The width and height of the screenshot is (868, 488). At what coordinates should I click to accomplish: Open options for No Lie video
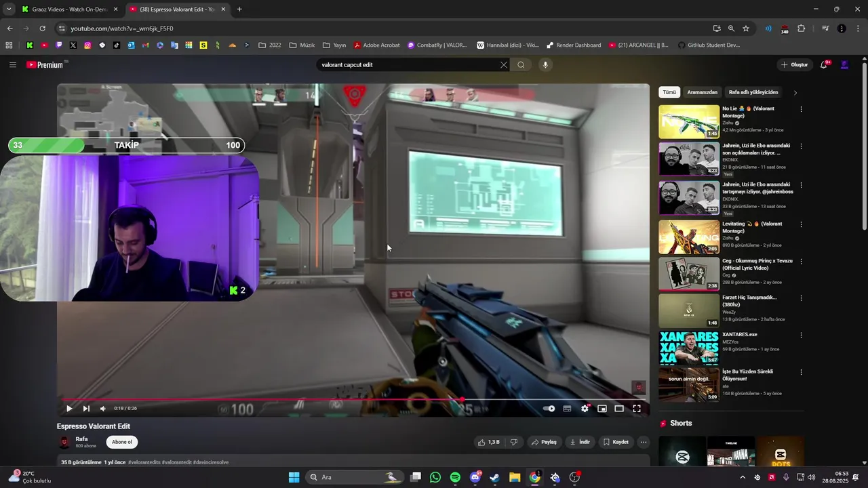801,109
